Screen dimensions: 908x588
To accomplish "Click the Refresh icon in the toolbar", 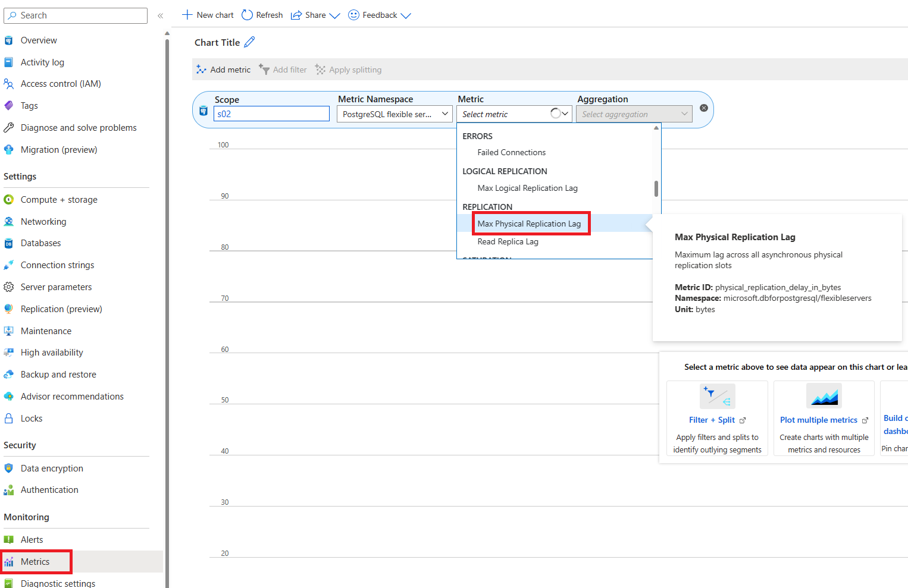I will tap(247, 15).
